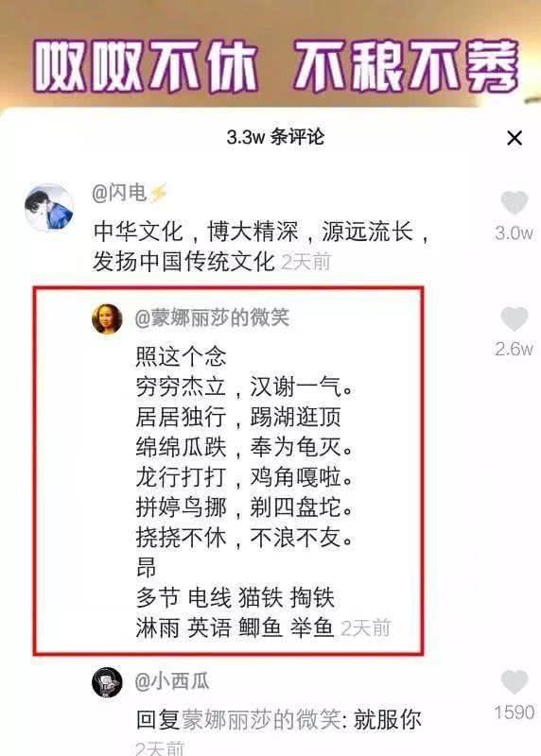Tap the 3.0w like count

pos(514,233)
